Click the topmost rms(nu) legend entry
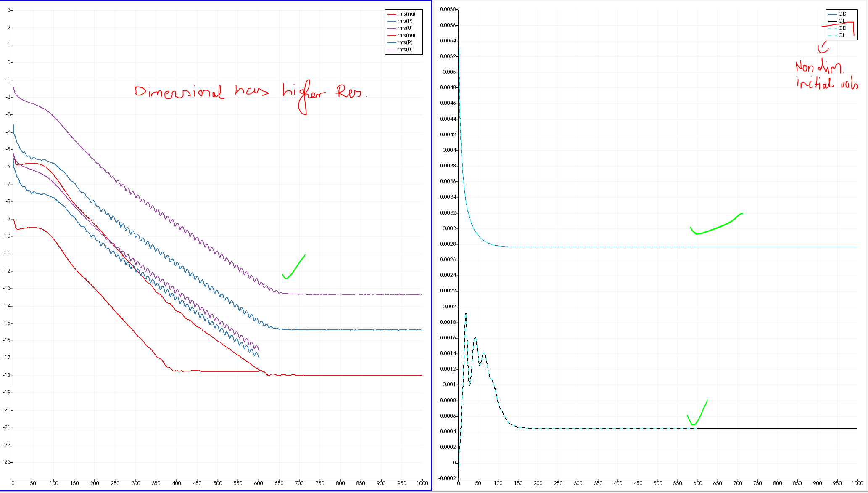 coord(406,14)
